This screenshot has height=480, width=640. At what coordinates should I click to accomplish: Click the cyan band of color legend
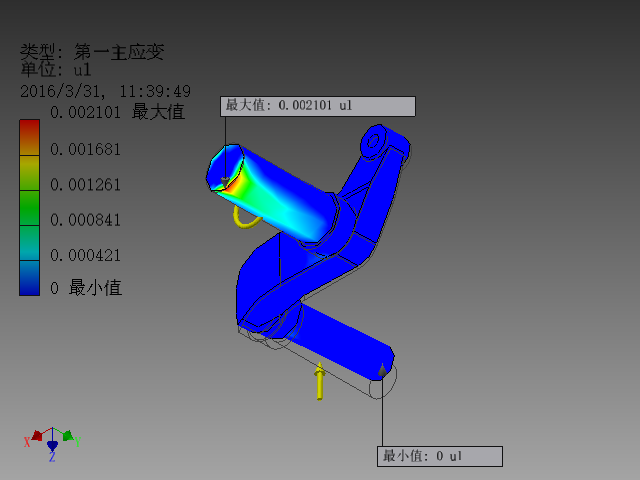point(29,243)
